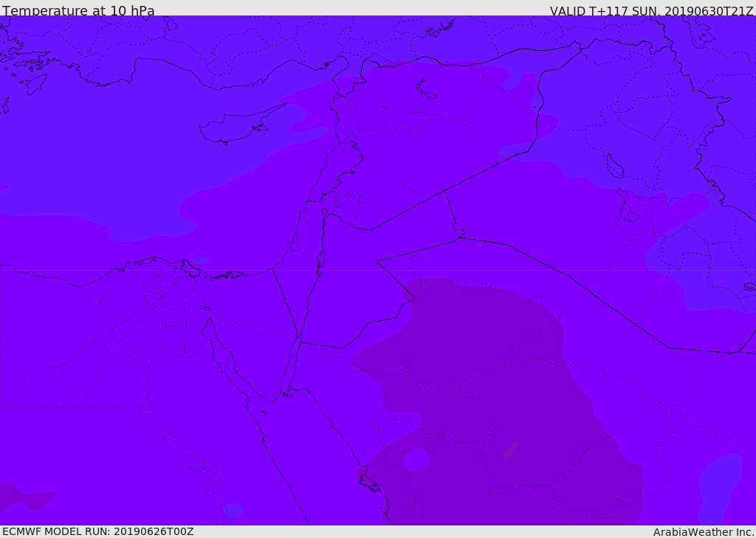Click the "VALID T+117 SUN. 20190630T21Z" label
Image resolution: width=756 pixels, height=538 pixels.
652,10
